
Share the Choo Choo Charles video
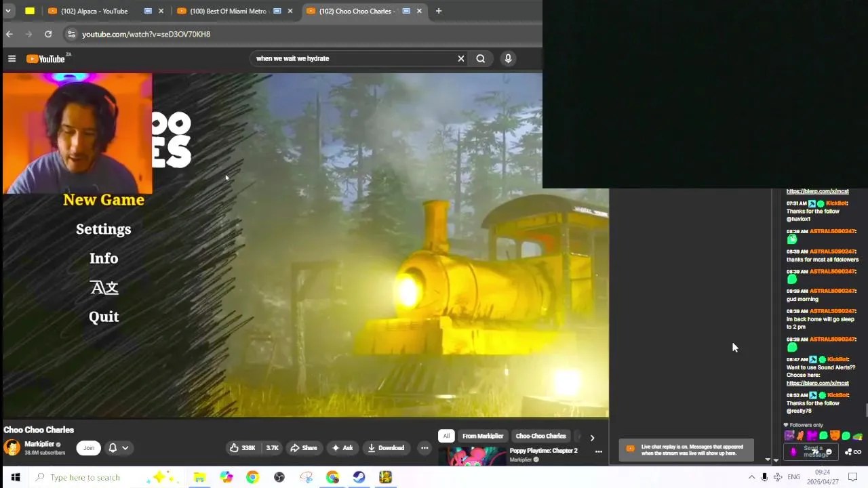303,448
